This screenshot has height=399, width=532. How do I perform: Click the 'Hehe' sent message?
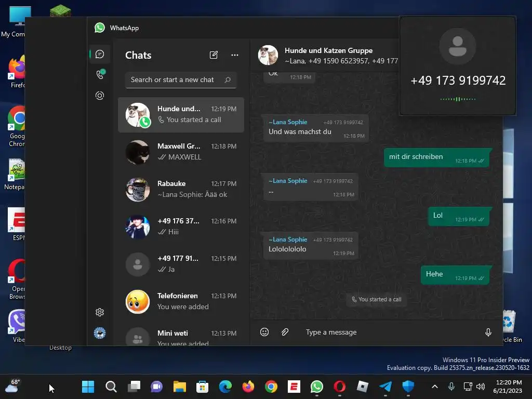(456, 275)
